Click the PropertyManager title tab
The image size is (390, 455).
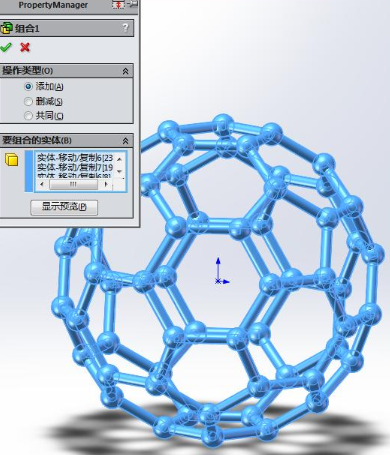click(53, 5)
